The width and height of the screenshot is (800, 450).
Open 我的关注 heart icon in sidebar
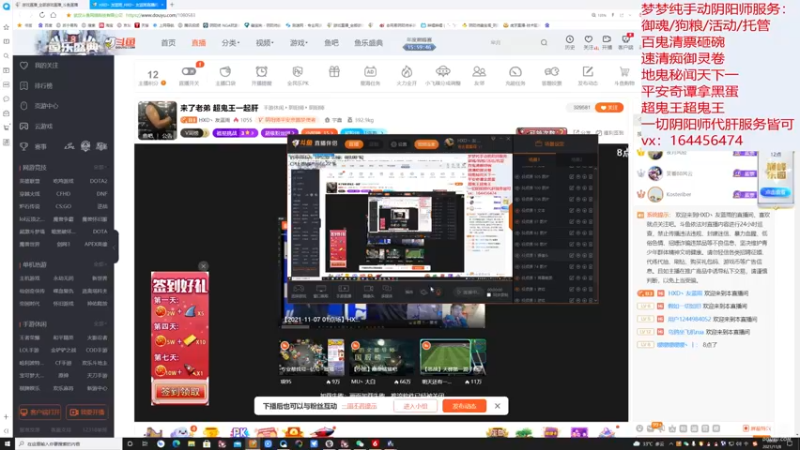tap(24, 65)
